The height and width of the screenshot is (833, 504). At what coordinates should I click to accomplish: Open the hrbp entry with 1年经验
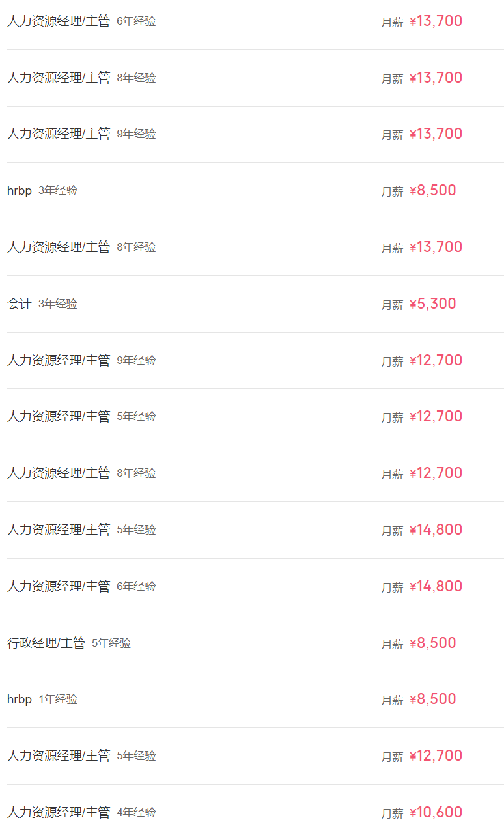[x=20, y=699]
